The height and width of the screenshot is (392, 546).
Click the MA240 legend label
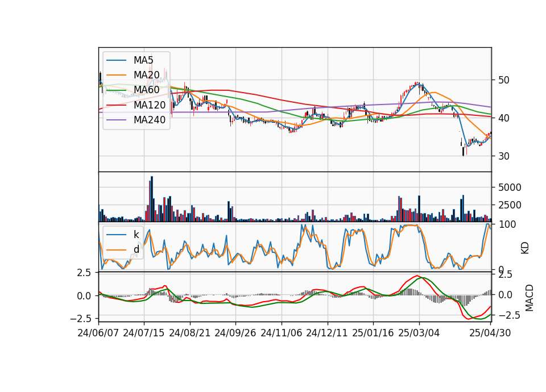tap(150, 120)
